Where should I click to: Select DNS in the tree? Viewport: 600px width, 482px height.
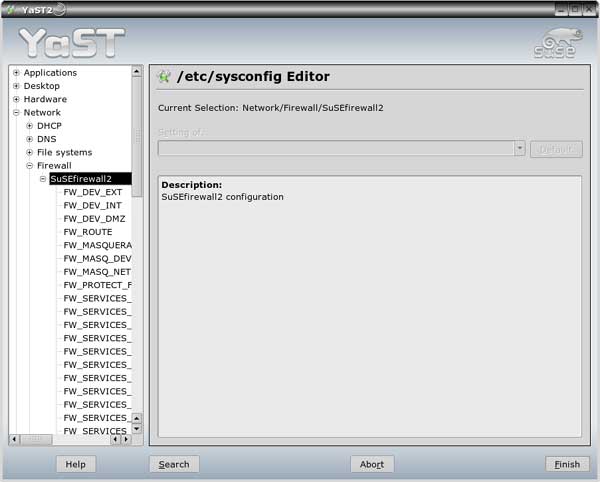tap(47, 139)
